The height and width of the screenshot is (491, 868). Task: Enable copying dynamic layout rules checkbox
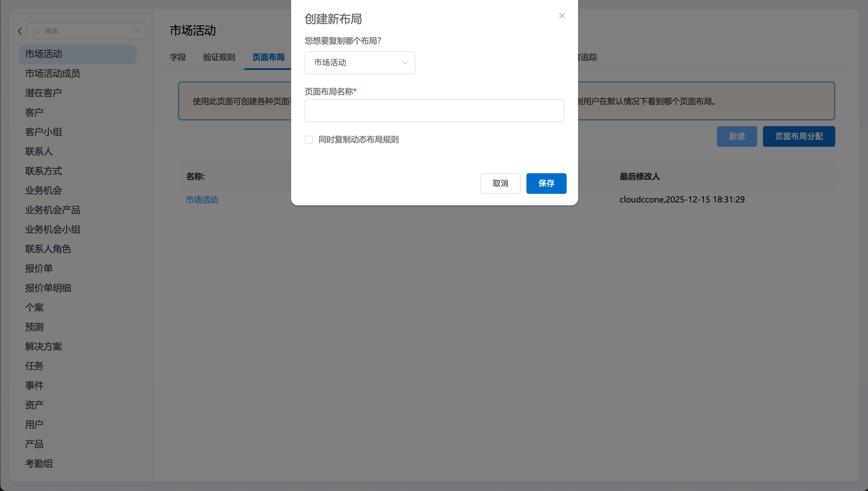tap(309, 140)
